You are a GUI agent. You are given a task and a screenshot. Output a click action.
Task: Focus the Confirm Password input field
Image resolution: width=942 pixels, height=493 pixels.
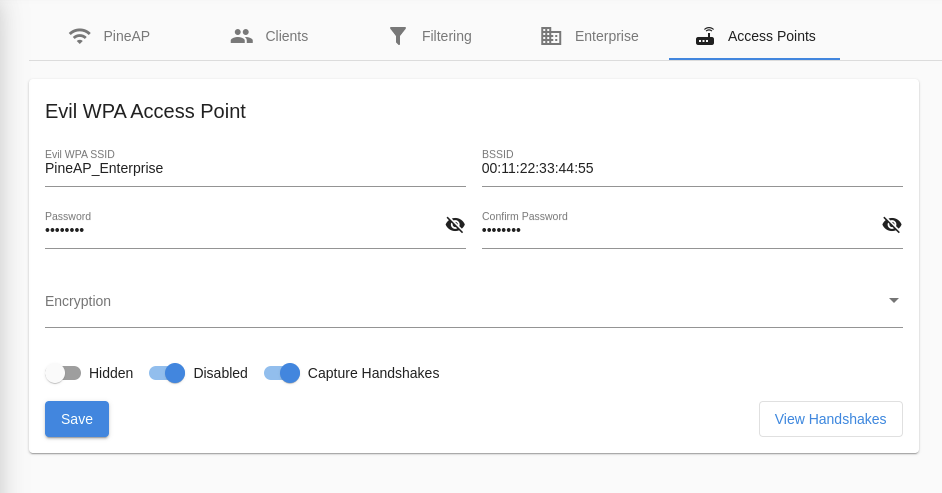[680, 230]
